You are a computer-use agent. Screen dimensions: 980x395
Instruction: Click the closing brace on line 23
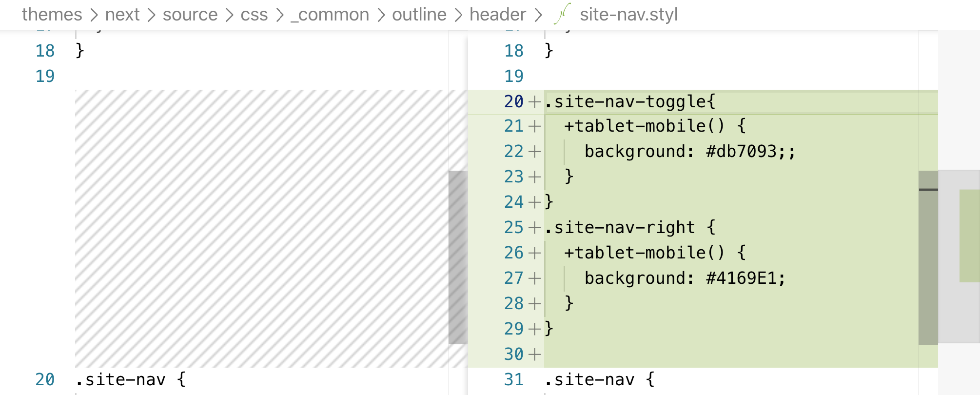569,177
